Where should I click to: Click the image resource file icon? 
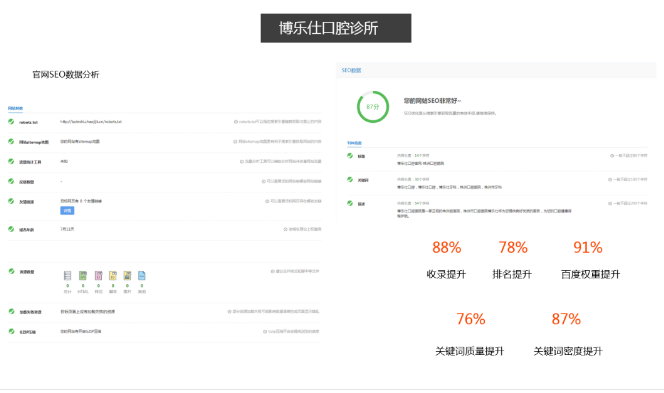click(127, 276)
